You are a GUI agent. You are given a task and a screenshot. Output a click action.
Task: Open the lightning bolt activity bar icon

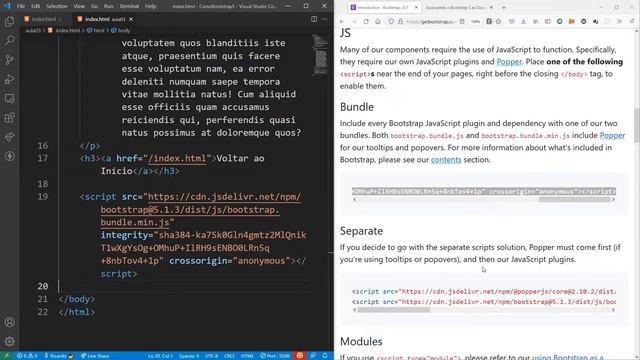9,156
